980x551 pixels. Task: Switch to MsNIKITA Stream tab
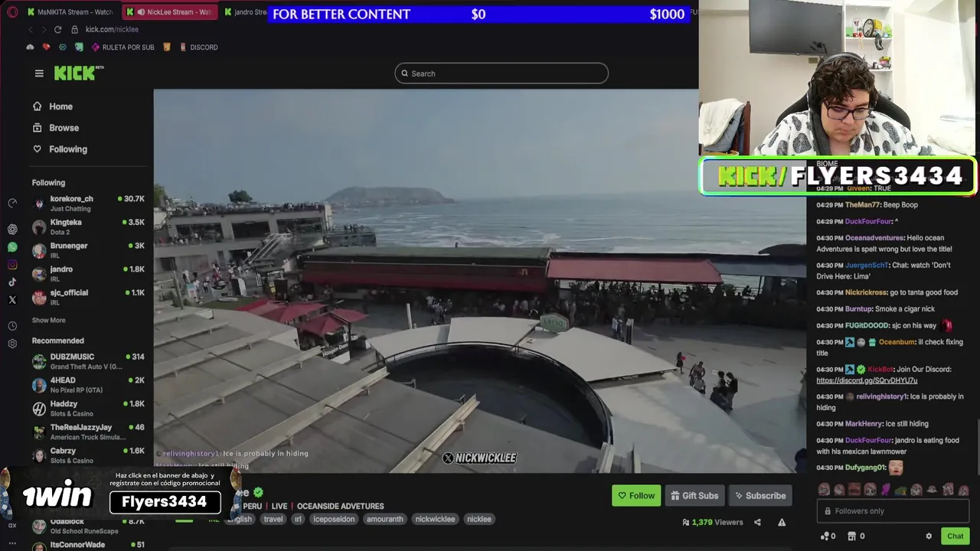click(70, 12)
